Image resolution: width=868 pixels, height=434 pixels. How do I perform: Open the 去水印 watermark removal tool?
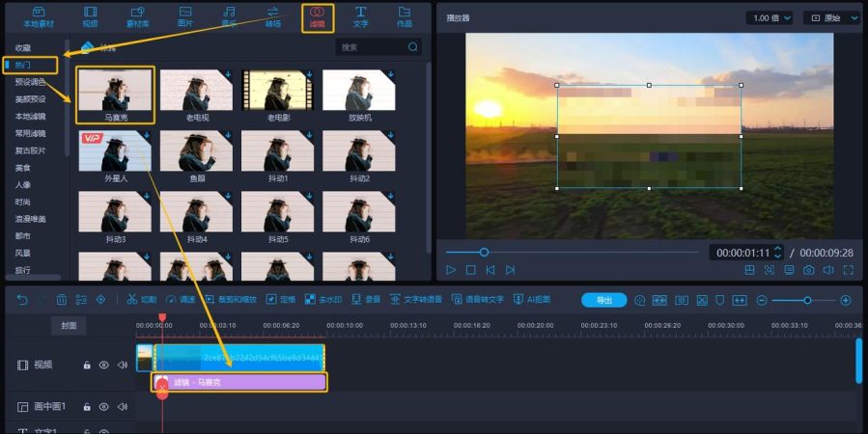point(323,300)
